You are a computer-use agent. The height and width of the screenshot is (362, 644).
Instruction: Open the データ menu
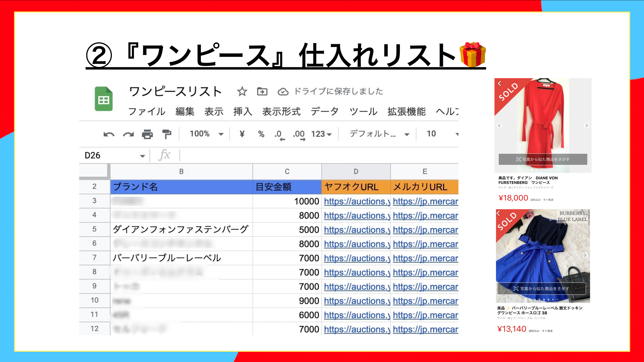[325, 111]
